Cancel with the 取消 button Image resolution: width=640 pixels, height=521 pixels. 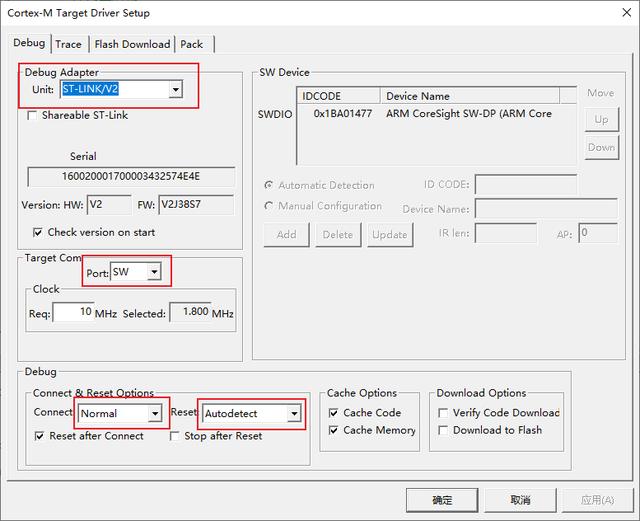pos(520,500)
